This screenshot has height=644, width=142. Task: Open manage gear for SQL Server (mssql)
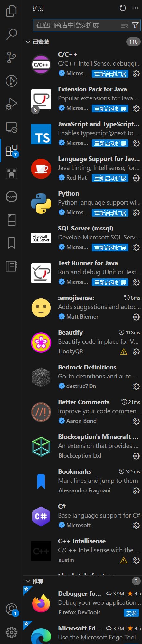click(136, 247)
